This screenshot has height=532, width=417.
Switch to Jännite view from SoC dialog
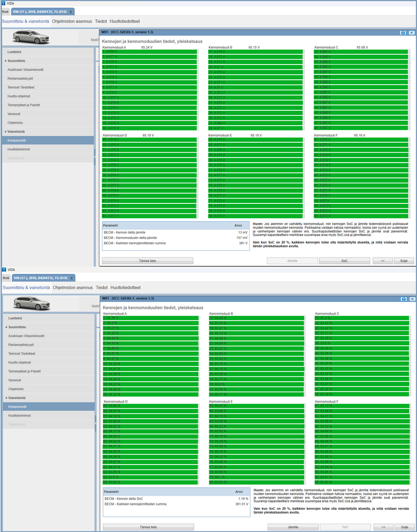point(293,527)
